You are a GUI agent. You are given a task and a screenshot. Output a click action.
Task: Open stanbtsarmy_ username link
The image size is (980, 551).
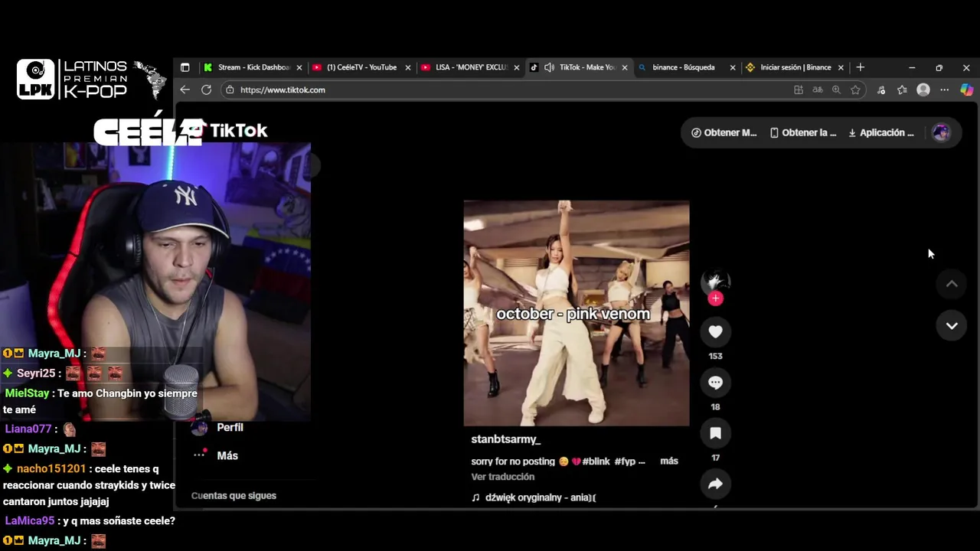pos(505,439)
